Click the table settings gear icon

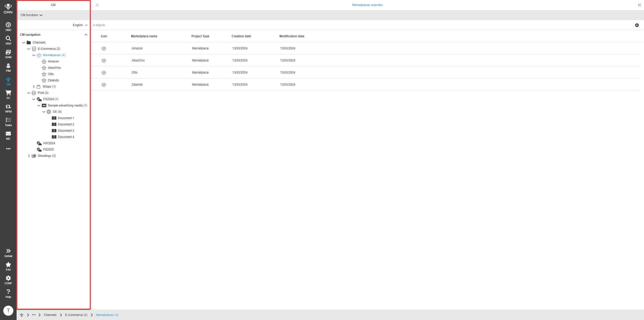637,25
